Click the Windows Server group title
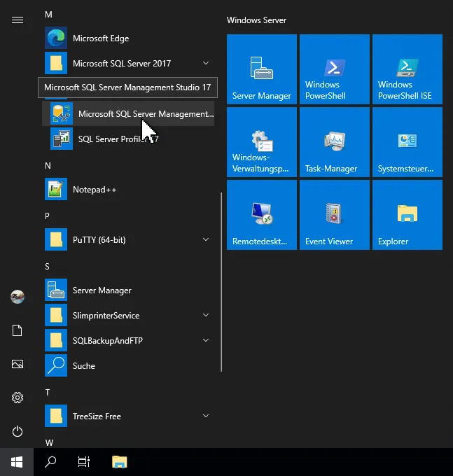453x476 pixels. (256, 20)
